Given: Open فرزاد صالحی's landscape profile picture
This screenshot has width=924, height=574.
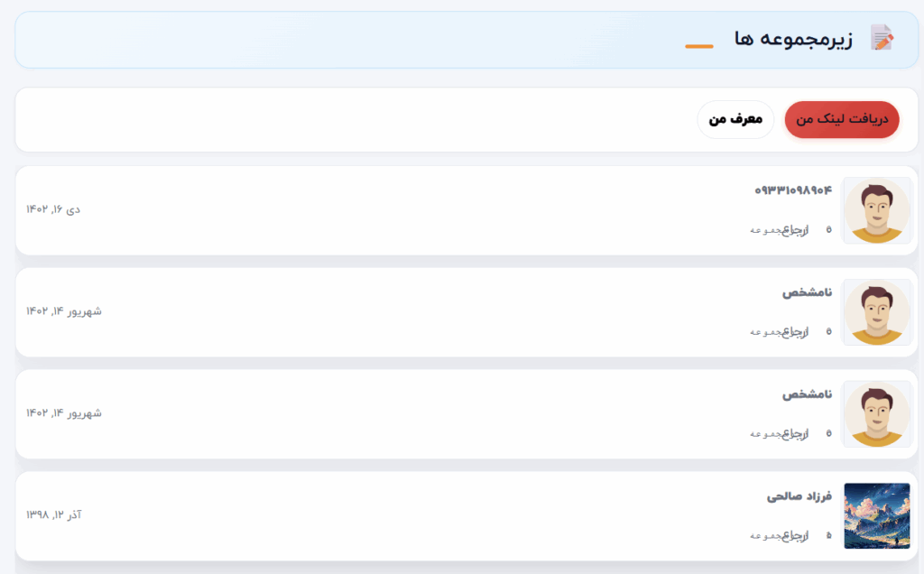Looking at the screenshot, I should (876, 515).
